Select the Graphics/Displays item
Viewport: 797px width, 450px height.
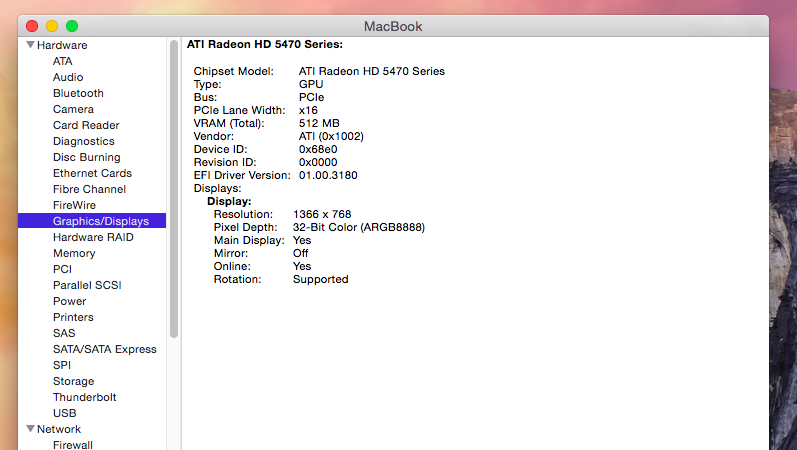pos(100,221)
